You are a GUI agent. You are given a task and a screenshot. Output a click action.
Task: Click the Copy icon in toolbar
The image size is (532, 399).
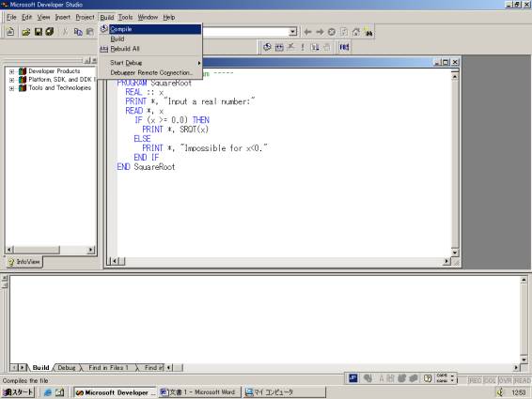tap(78, 32)
